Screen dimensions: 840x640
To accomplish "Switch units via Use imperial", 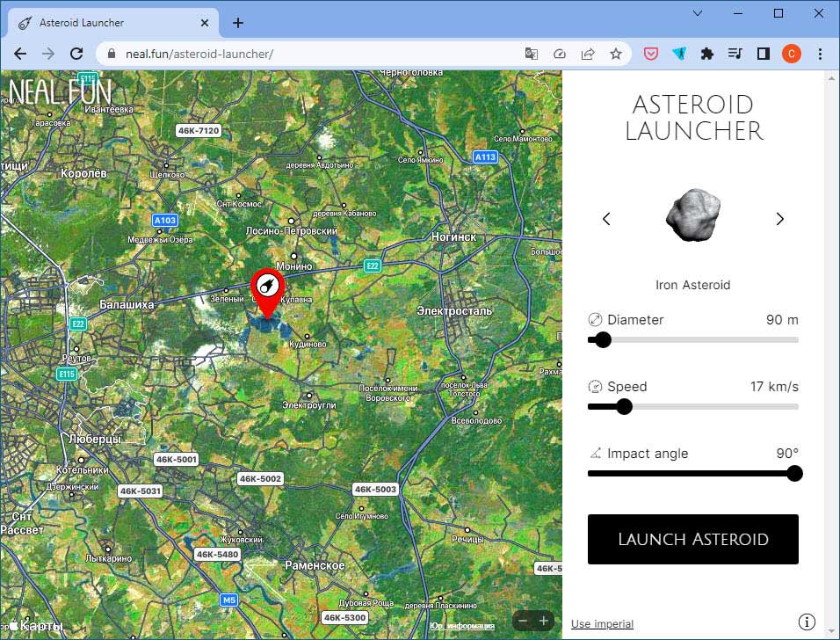I will (602, 623).
